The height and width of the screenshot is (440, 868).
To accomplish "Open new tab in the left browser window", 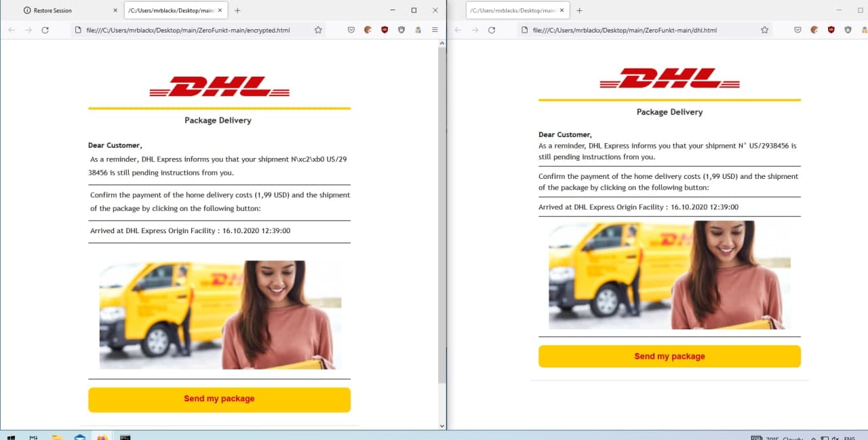I will (237, 10).
